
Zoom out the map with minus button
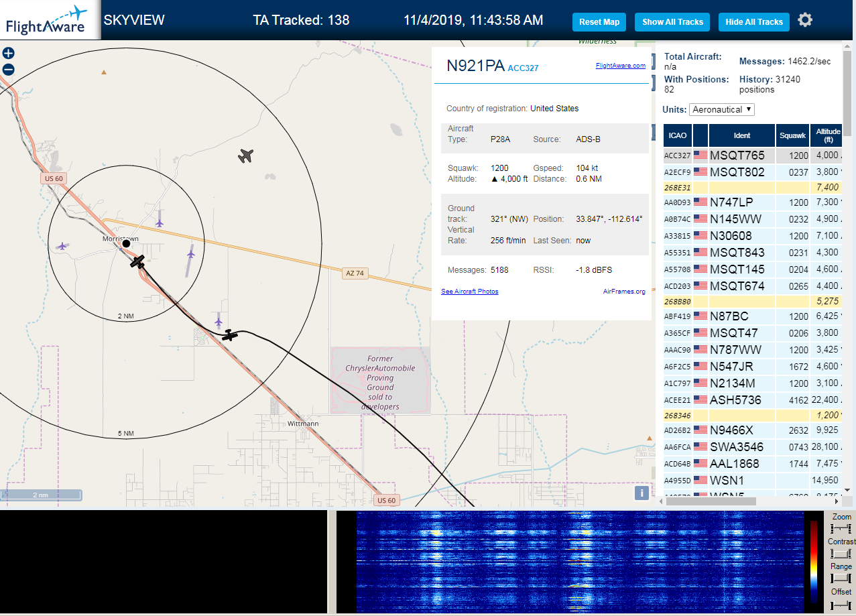[8, 69]
